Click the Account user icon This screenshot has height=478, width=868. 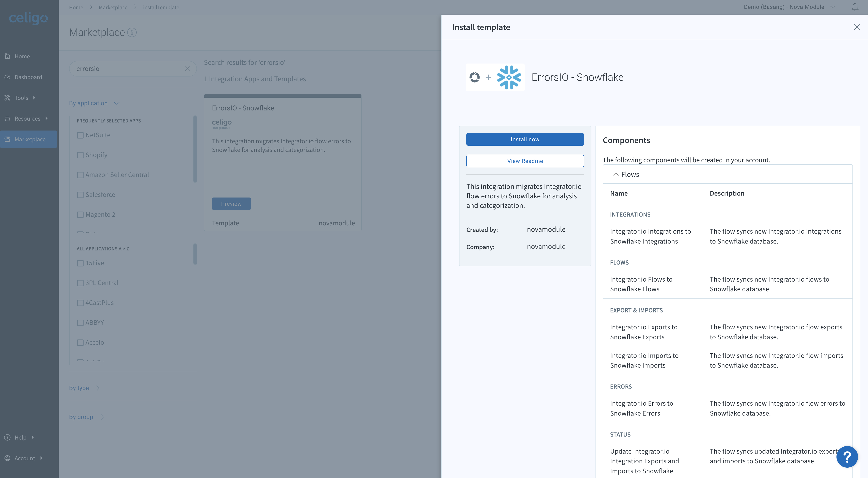coord(7,458)
